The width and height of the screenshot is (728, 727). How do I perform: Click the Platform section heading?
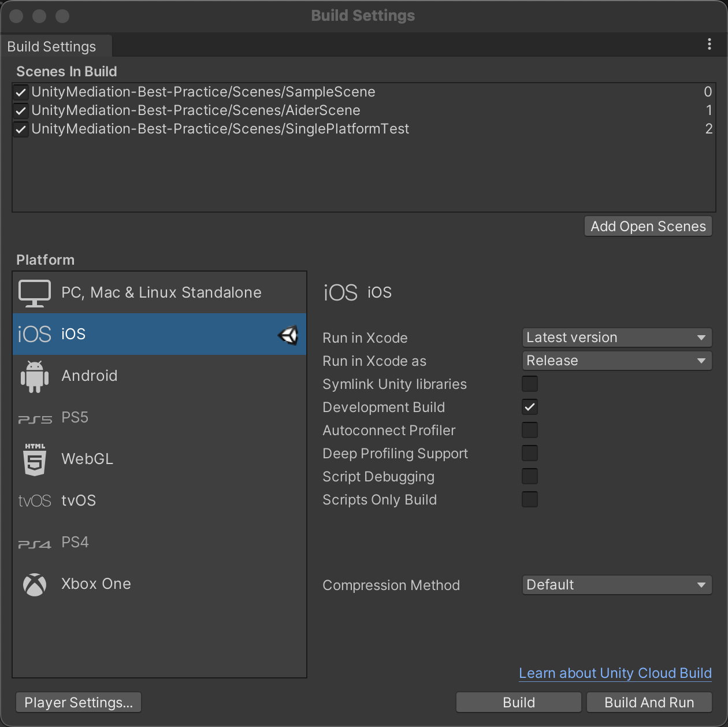45,260
